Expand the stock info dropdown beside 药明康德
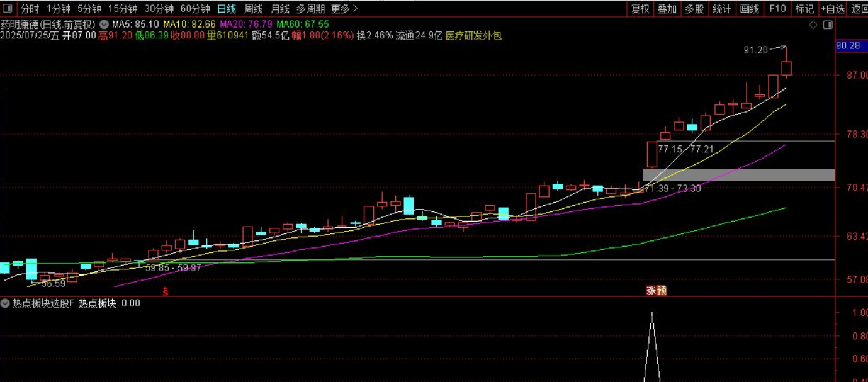 pyautogui.click(x=103, y=26)
